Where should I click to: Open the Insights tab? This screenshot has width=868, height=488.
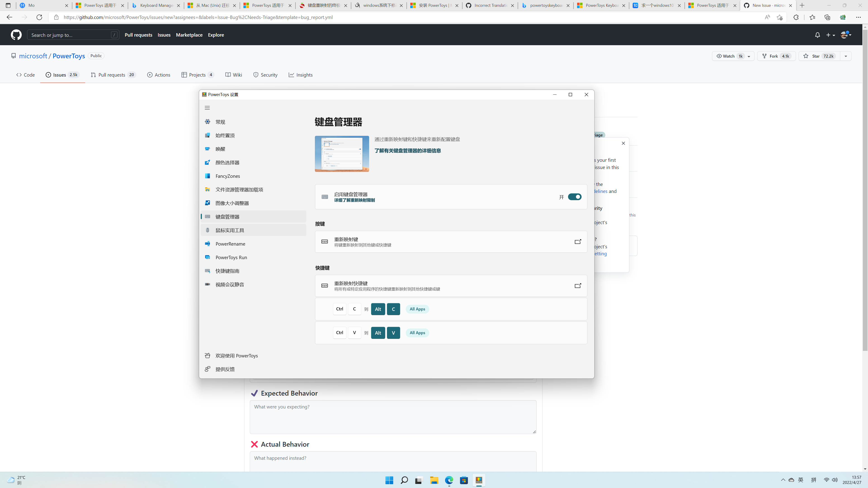301,75
